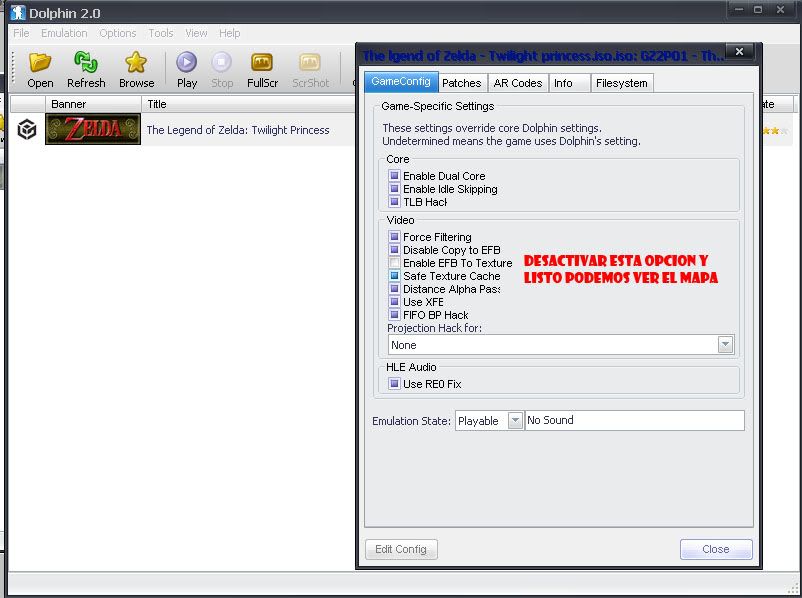
Task: Click the No Sound notes input field
Action: [634, 420]
